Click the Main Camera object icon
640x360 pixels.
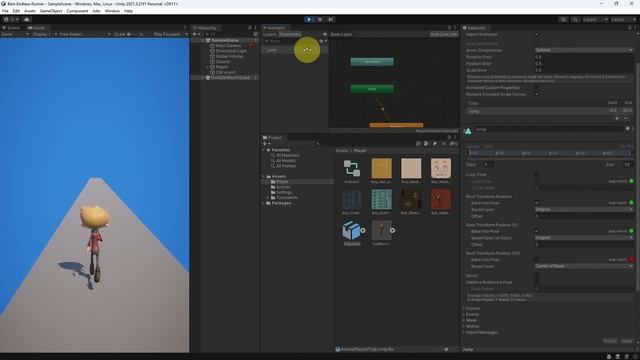pos(212,46)
